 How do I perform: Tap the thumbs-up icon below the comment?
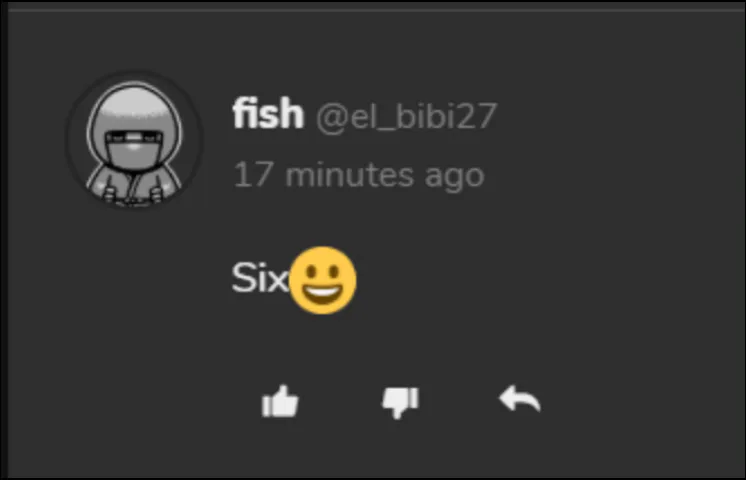(x=280, y=402)
